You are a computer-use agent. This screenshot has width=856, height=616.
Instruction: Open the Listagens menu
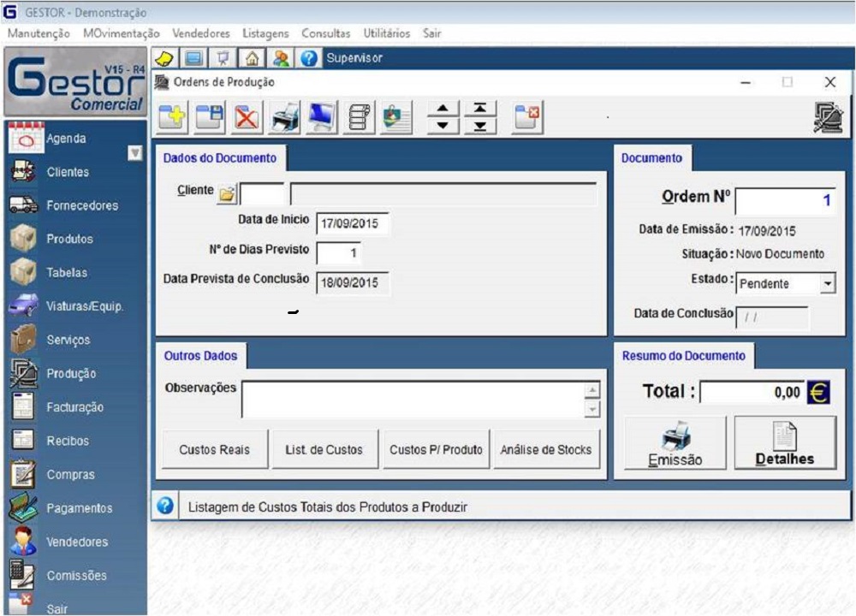(x=265, y=33)
